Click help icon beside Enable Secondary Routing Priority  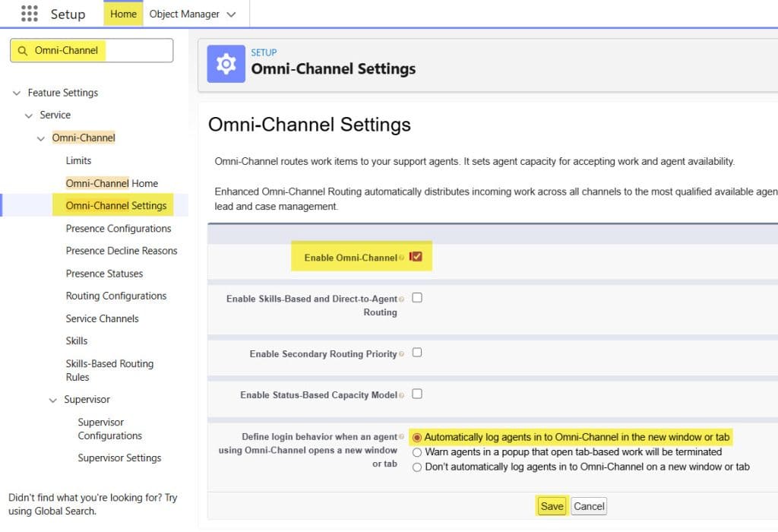pyautogui.click(x=401, y=354)
